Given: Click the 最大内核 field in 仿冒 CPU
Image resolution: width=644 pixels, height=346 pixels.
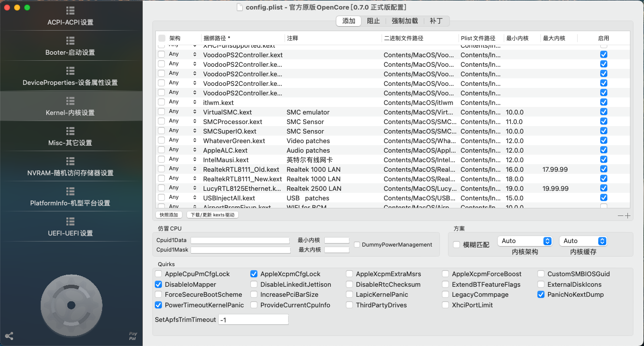Looking at the screenshot, I should click(x=337, y=250).
